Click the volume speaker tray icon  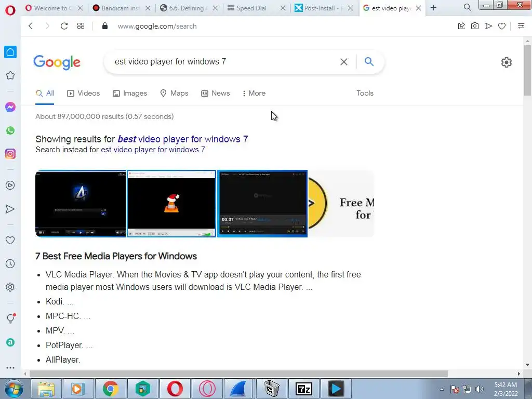[480, 389]
